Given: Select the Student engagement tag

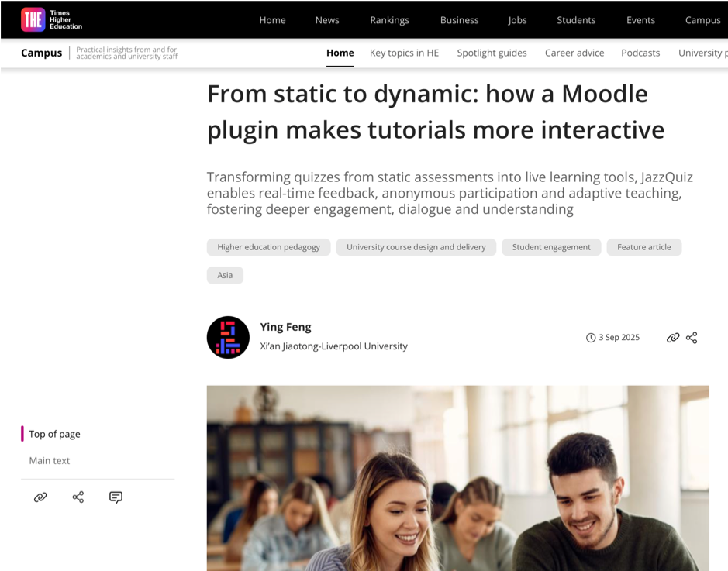Looking at the screenshot, I should point(551,247).
